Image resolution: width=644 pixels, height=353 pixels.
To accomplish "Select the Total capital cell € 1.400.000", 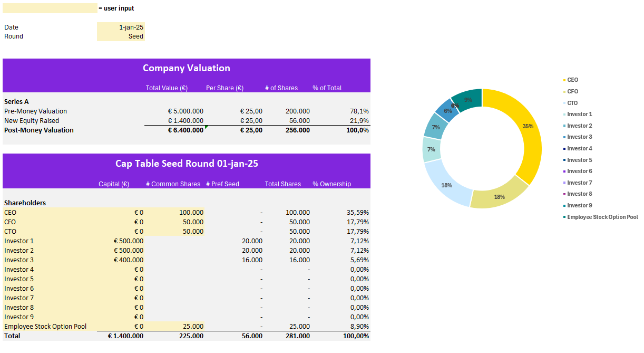I will (121, 336).
